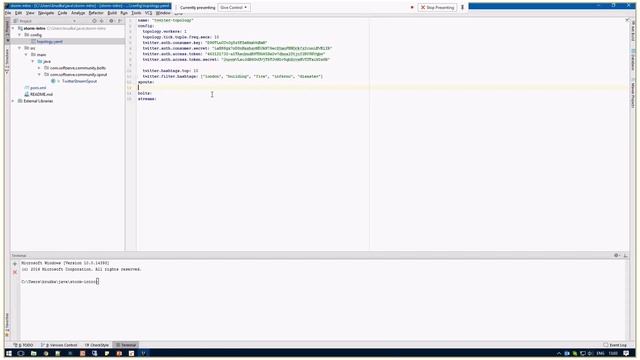640x360 pixels.
Task: Select the topology.yaml file in tree
Action: 47,42
